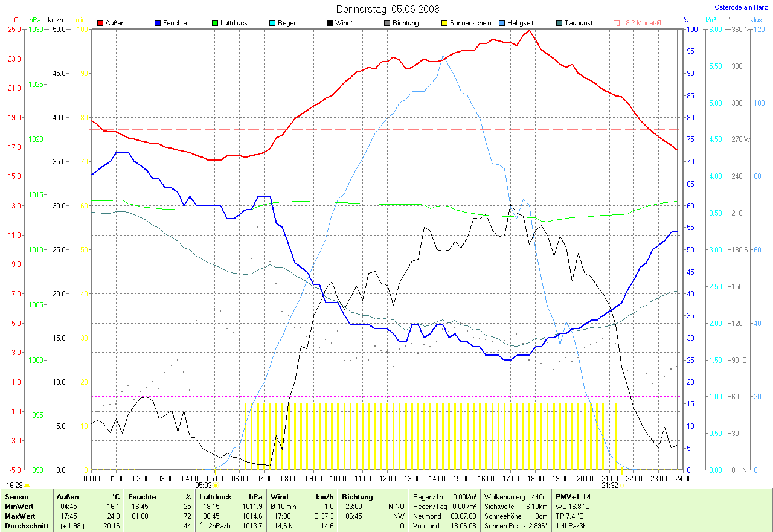Click the MaxWert row label
This screenshot has width=773, height=532.
pyautogui.click(x=21, y=516)
